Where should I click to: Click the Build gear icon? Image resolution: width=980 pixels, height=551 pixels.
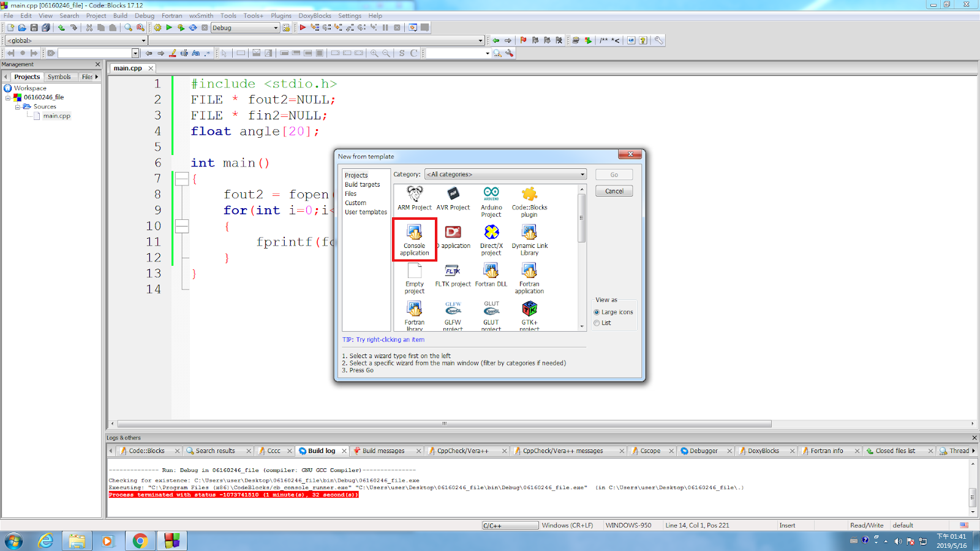(157, 28)
